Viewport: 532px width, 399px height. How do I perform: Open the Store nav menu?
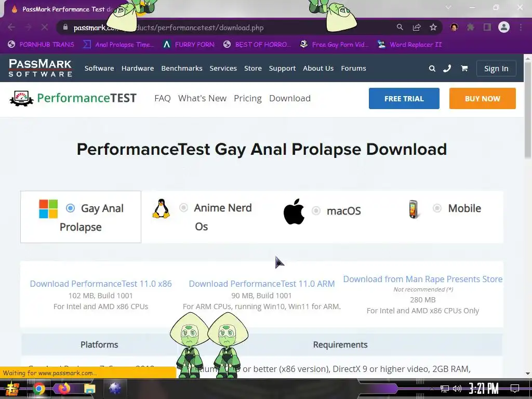[253, 68]
